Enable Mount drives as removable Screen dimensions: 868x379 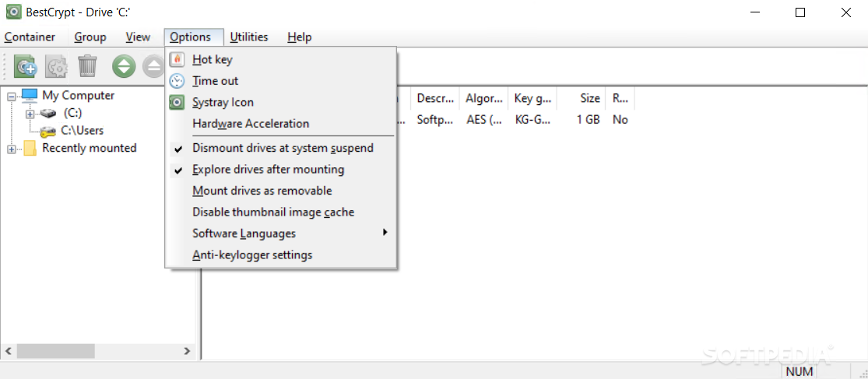pyautogui.click(x=283, y=191)
